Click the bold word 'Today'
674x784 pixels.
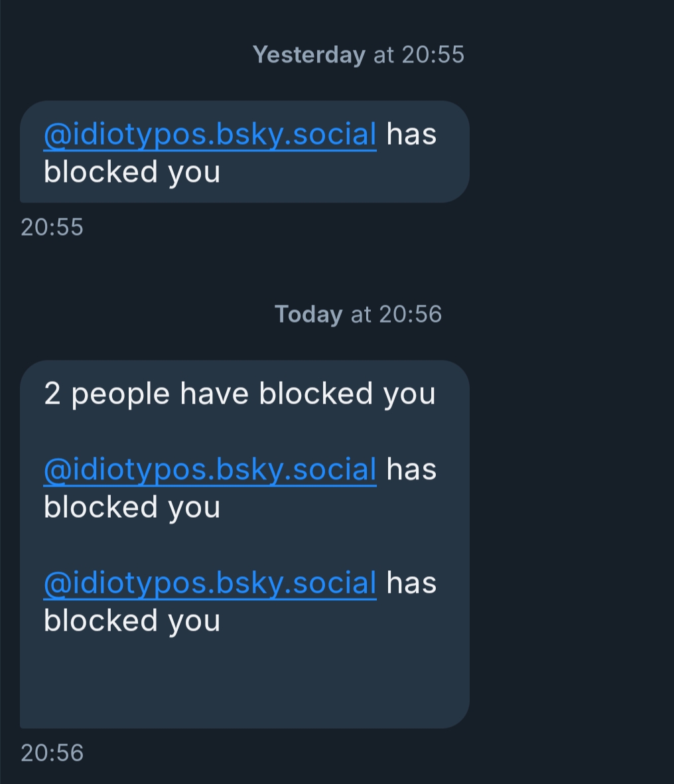308,315
